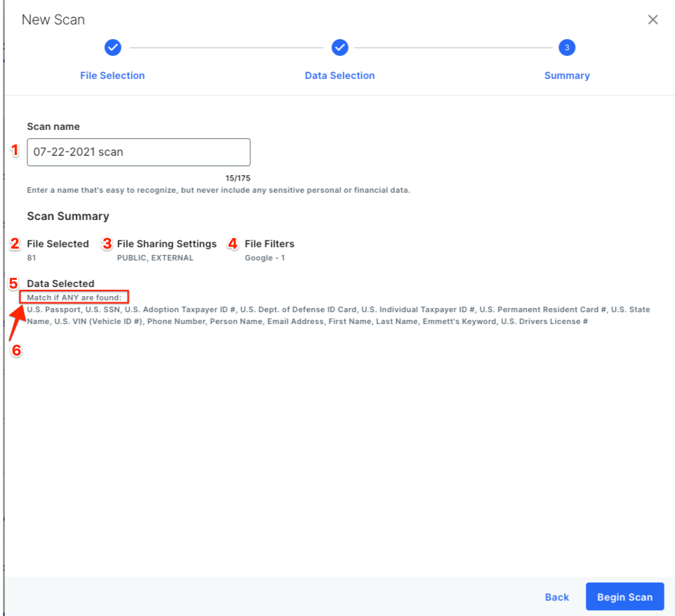
Task: Click the Data Selection completed checkmark icon
Action: [340, 47]
